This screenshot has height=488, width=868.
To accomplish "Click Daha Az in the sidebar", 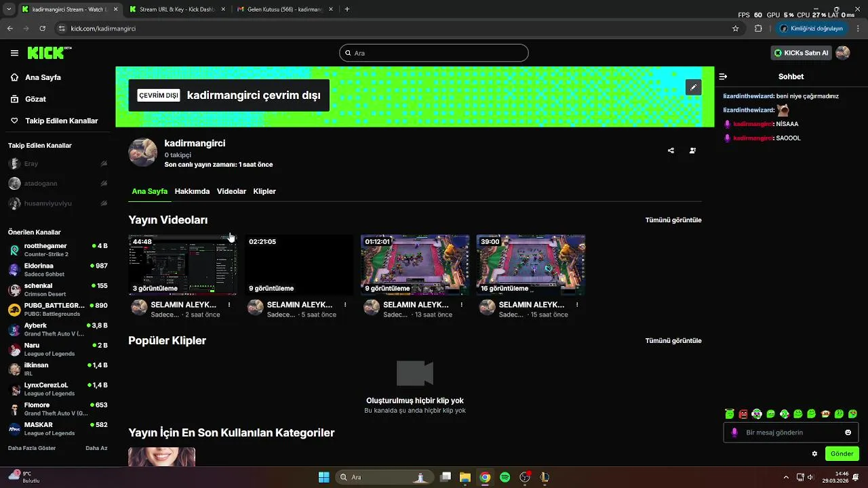I will pos(96,448).
